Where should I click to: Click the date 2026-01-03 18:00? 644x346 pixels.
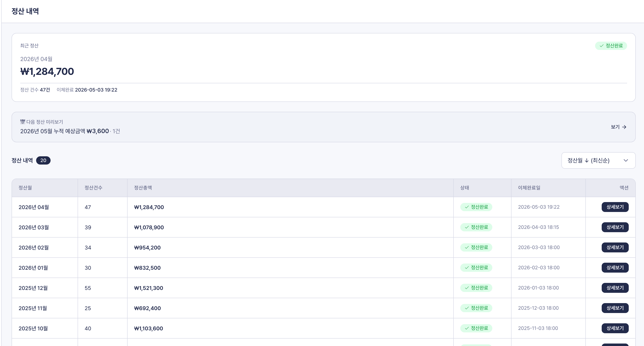point(538,288)
